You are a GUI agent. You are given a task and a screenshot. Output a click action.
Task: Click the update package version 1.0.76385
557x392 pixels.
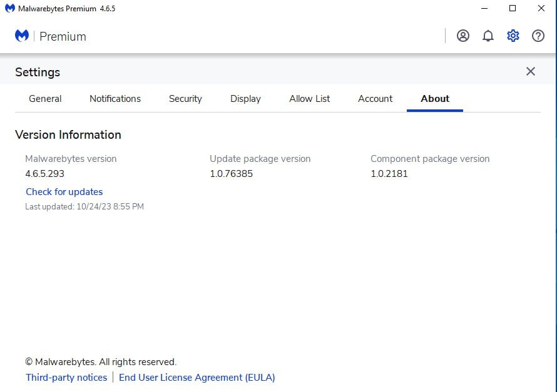(x=232, y=174)
